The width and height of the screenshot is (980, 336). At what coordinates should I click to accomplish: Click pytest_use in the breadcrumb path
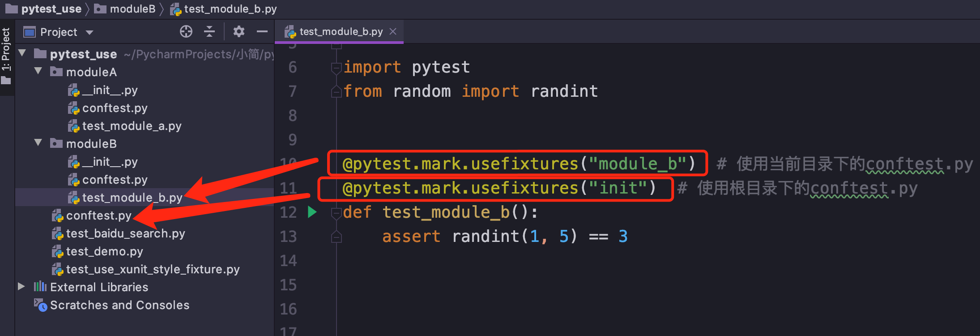(x=51, y=9)
